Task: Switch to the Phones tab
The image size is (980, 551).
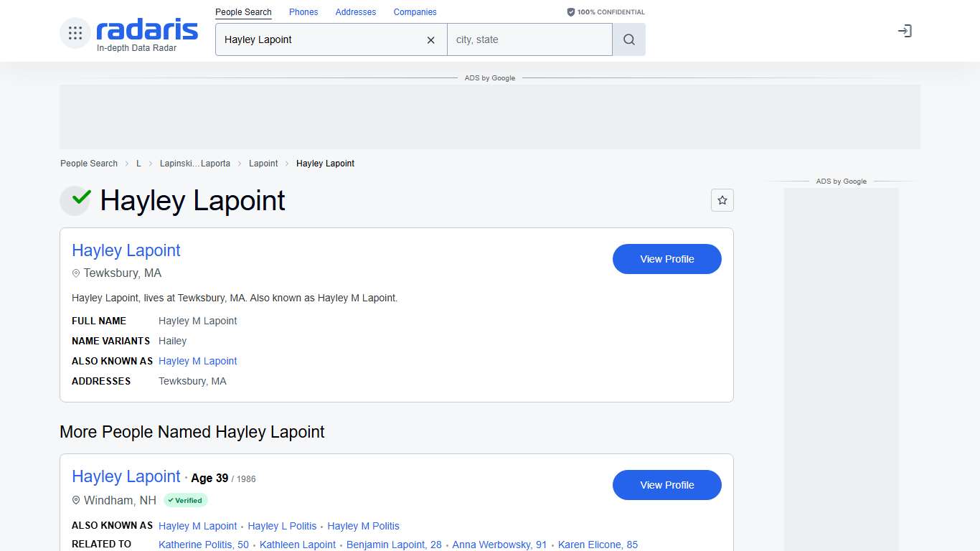Action: (303, 11)
